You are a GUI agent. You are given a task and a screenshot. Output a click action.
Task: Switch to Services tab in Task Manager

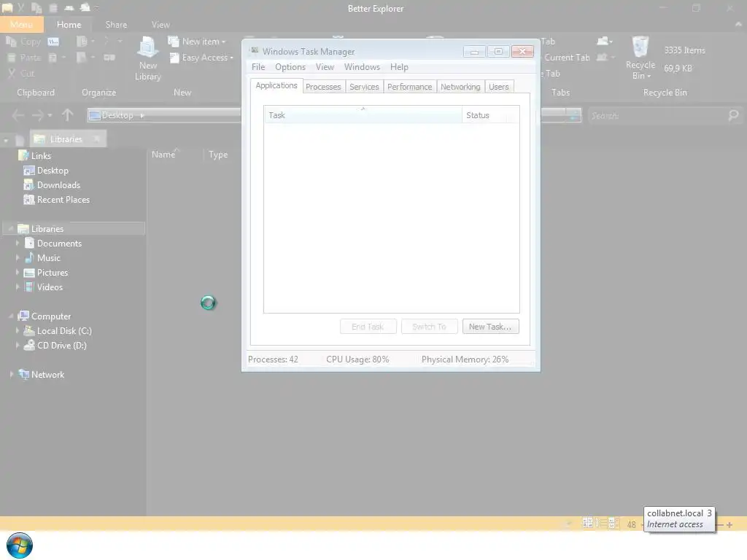[x=364, y=87]
